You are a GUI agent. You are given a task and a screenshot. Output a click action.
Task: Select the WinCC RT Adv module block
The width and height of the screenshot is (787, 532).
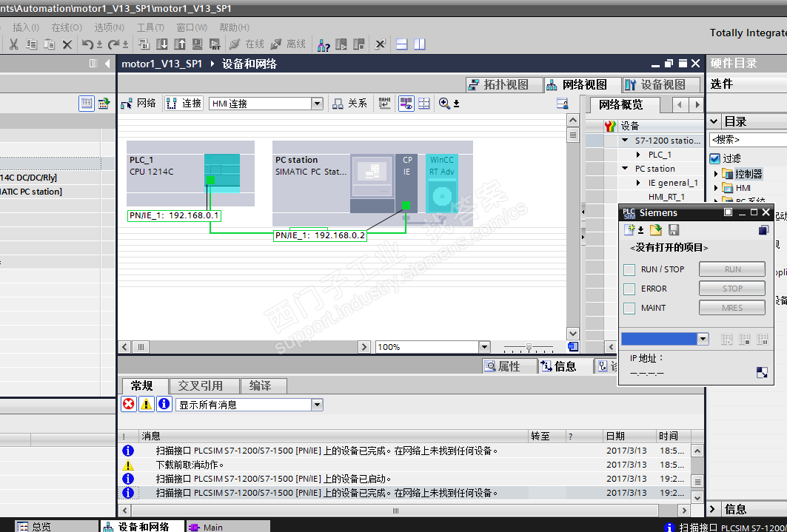point(442,183)
